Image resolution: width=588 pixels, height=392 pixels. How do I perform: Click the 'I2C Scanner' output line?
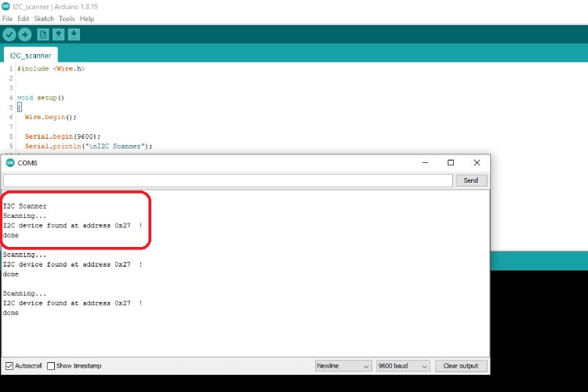[x=25, y=206]
